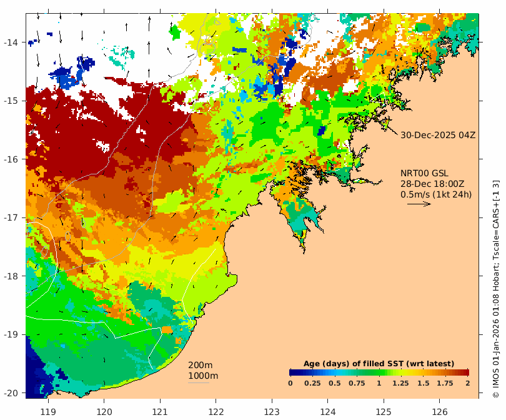Click the 'NRT00 GSL' label

point(424,173)
